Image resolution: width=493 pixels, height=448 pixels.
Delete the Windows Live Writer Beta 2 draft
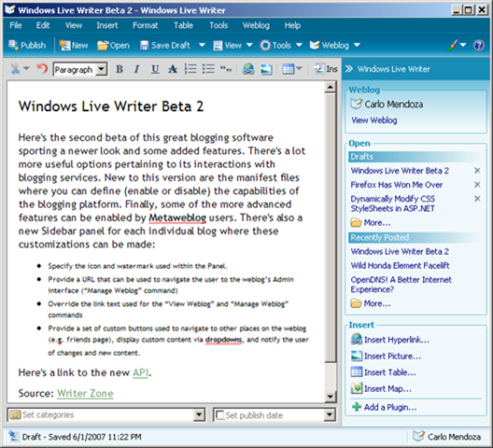[477, 171]
